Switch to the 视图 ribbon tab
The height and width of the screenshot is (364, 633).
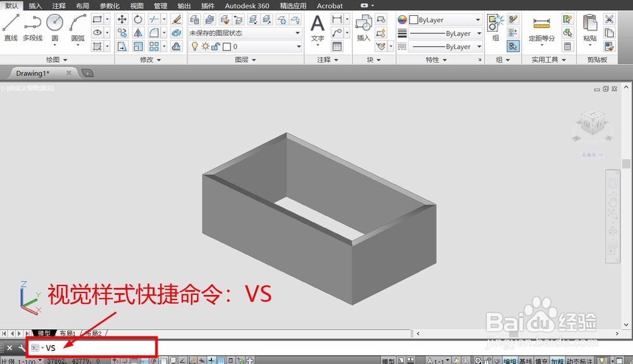coord(137,6)
